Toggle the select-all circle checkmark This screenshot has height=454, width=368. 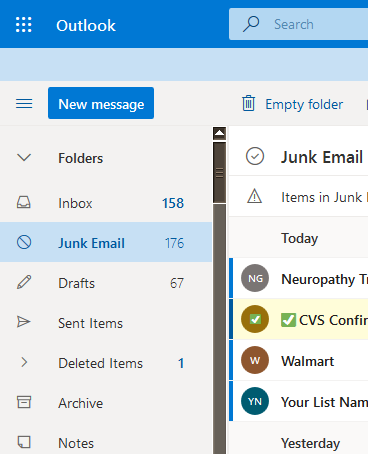tap(255, 156)
